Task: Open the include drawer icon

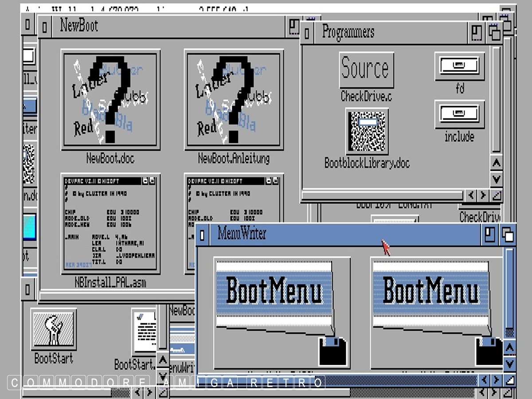Action: [459, 114]
